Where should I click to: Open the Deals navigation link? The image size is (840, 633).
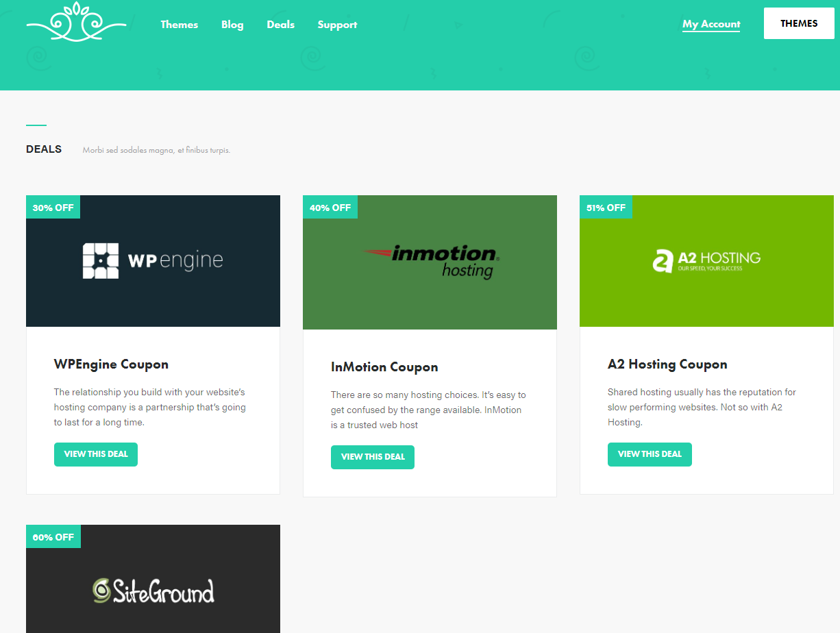coord(280,25)
